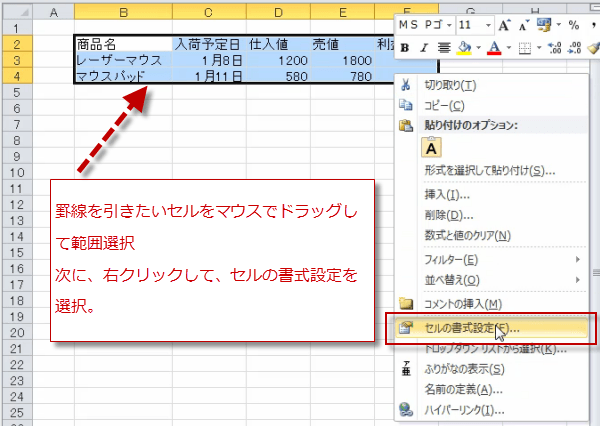
Task: Select column D header
Action: point(278,12)
